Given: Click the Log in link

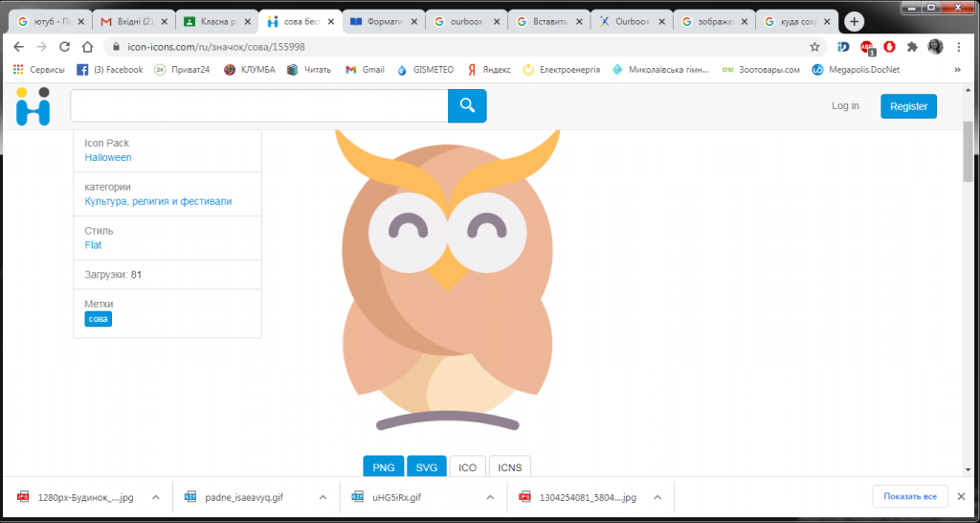Looking at the screenshot, I should [845, 105].
